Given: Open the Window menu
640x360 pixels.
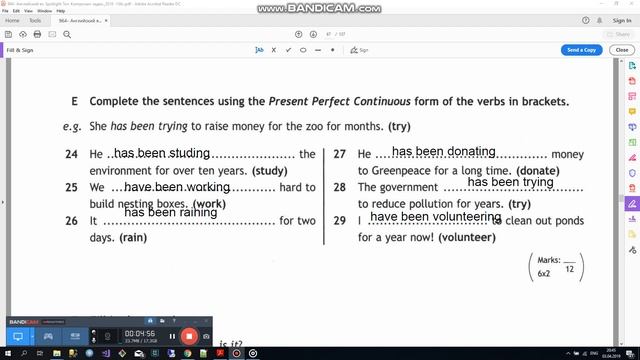Looking at the screenshot, I should (x=44, y=11).
